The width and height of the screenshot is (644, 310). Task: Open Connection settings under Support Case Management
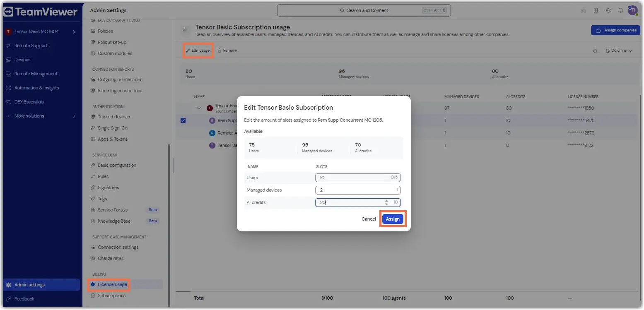pyautogui.click(x=118, y=247)
